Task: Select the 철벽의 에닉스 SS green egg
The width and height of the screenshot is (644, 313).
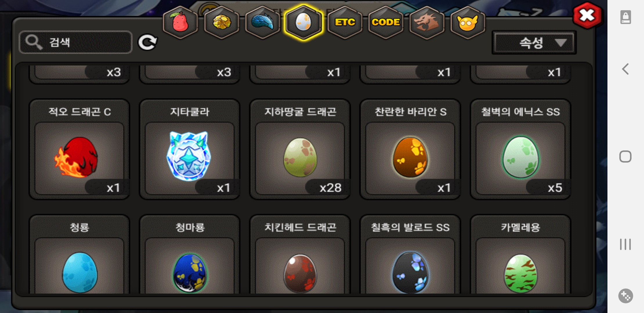Action: coord(520,150)
